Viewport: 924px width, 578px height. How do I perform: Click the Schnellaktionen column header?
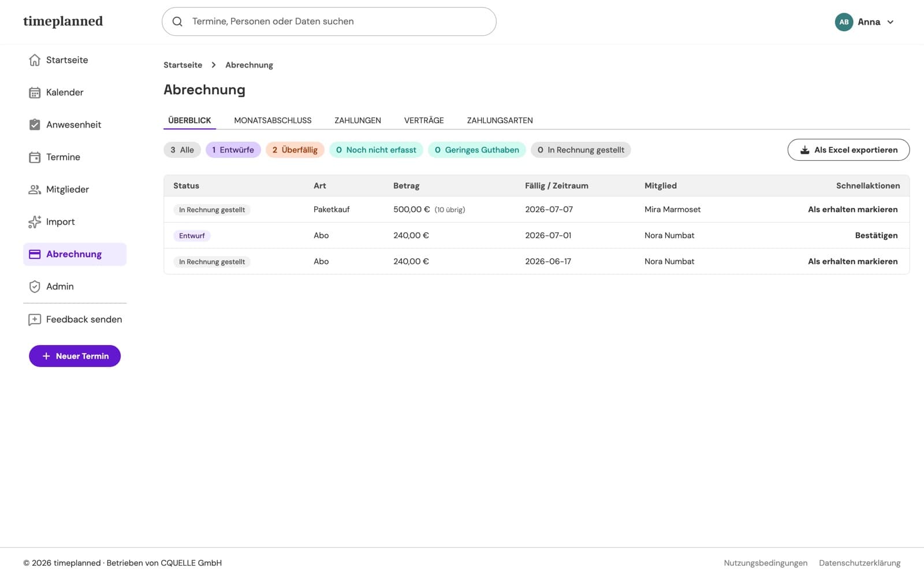868,186
